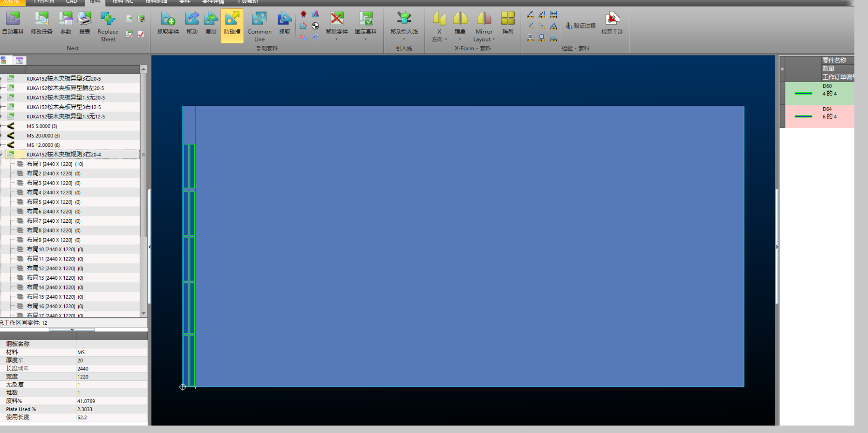The image size is (868, 433).
Task: Click the small blue undo arrow icon
Action: [x=315, y=37]
